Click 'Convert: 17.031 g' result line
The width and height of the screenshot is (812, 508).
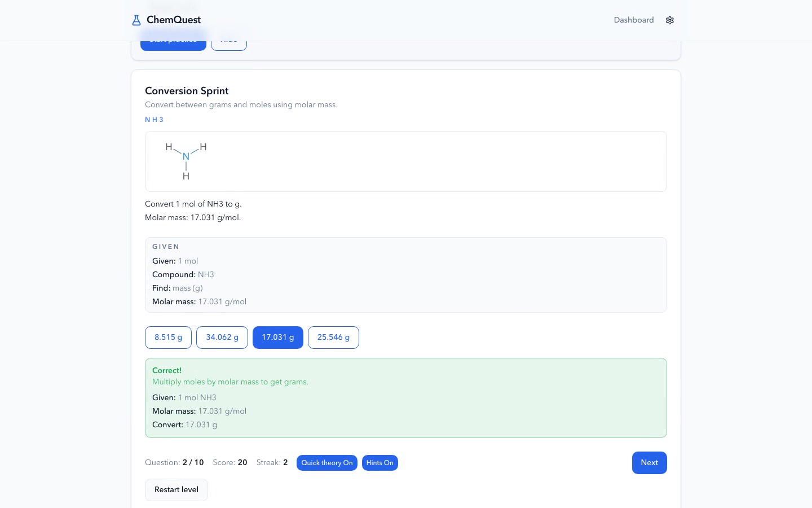(x=185, y=425)
